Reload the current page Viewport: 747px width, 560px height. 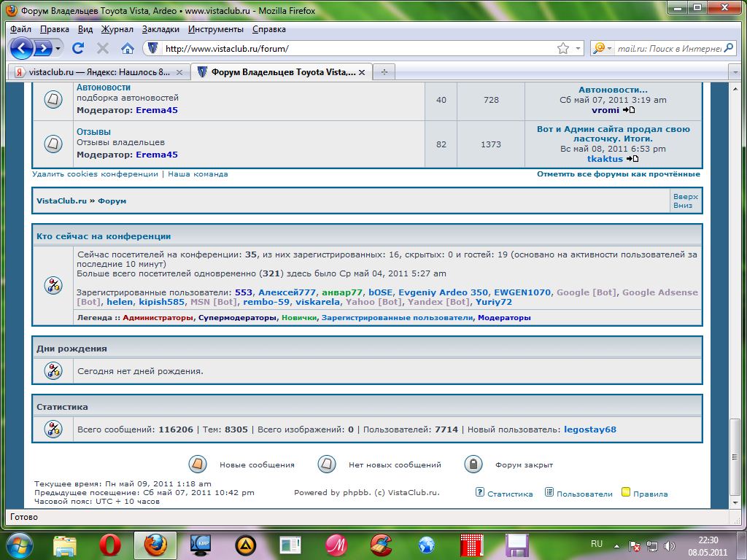pos(78,48)
